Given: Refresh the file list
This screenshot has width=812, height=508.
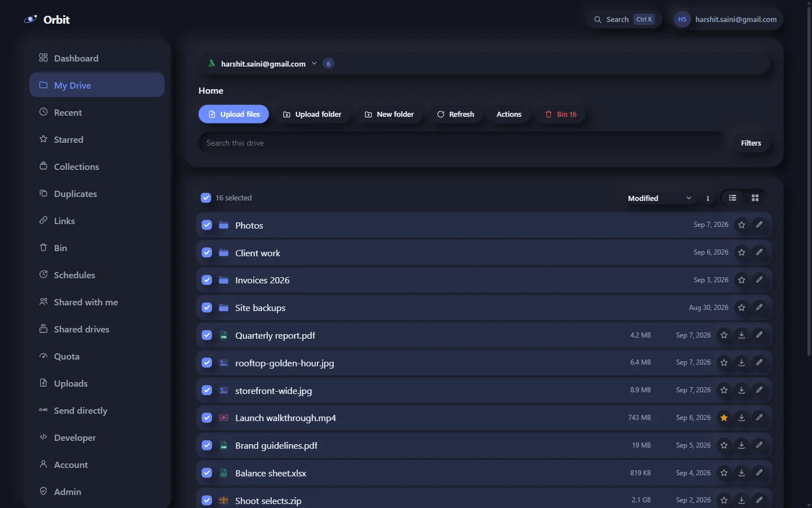Looking at the screenshot, I should click(455, 115).
